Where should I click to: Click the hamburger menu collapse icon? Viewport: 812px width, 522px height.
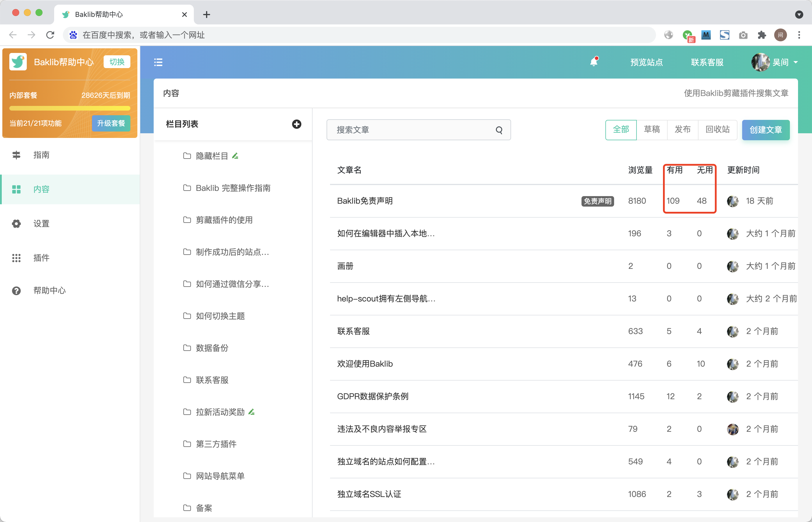pyautogui.click(x=158, y=62)
